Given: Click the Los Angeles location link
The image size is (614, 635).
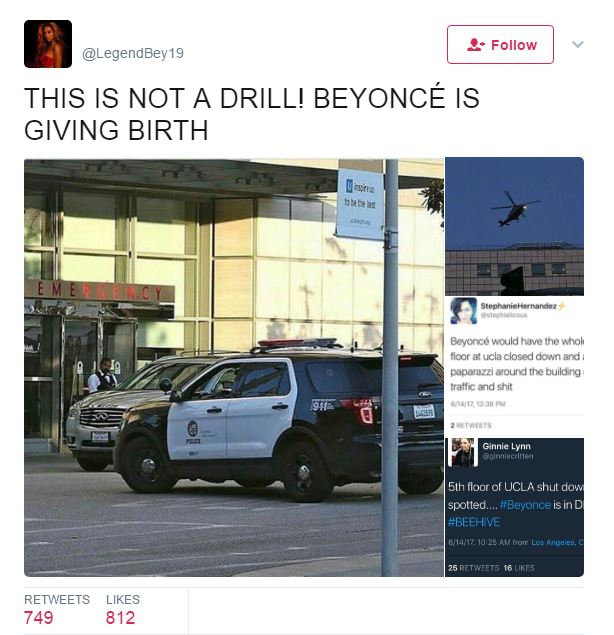Looking at the screenshot, I should pos(557,542).
